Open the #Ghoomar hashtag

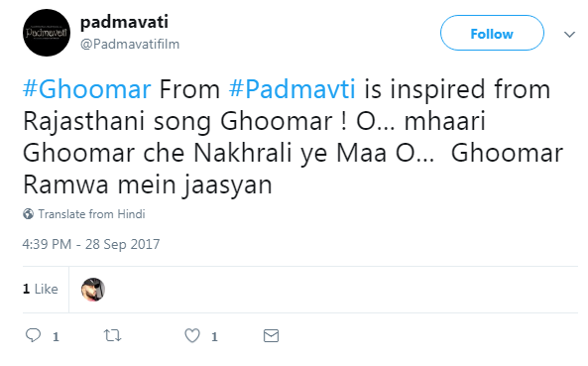coord(87,89)
